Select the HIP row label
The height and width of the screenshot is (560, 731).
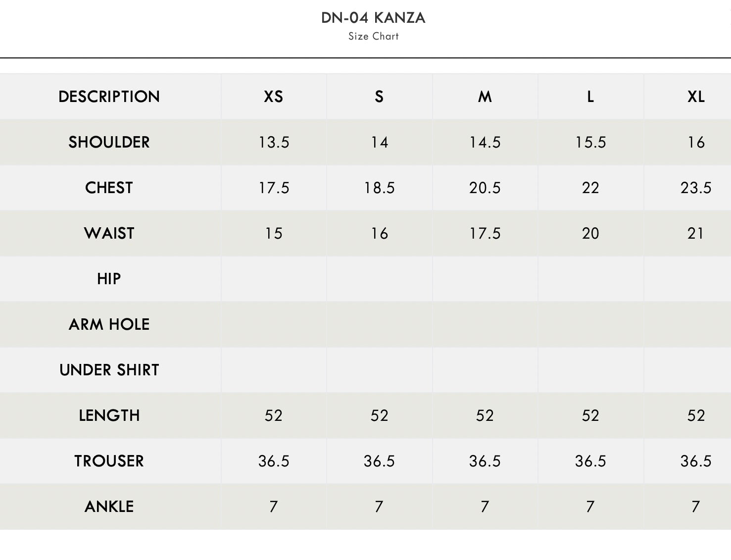point(109,279)
